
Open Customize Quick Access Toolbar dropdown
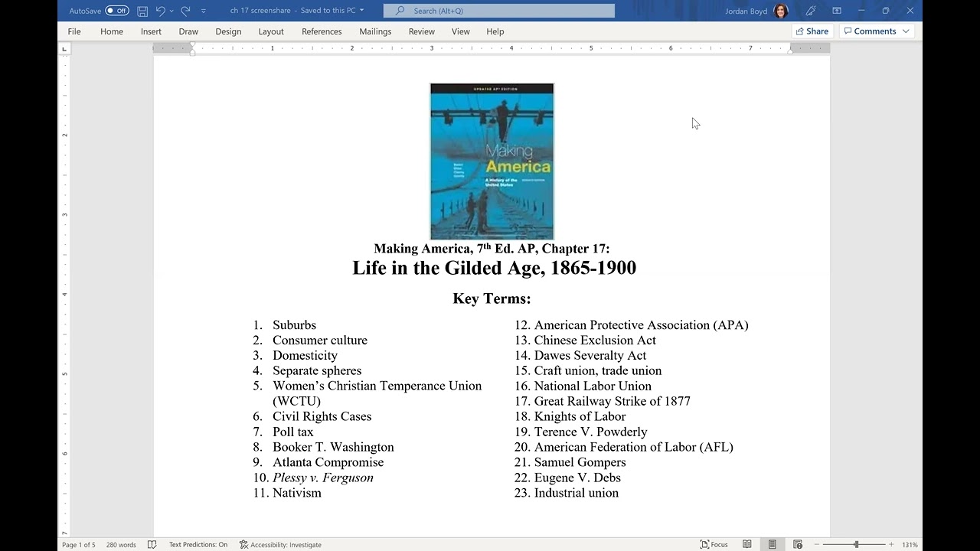click(203, 11)
